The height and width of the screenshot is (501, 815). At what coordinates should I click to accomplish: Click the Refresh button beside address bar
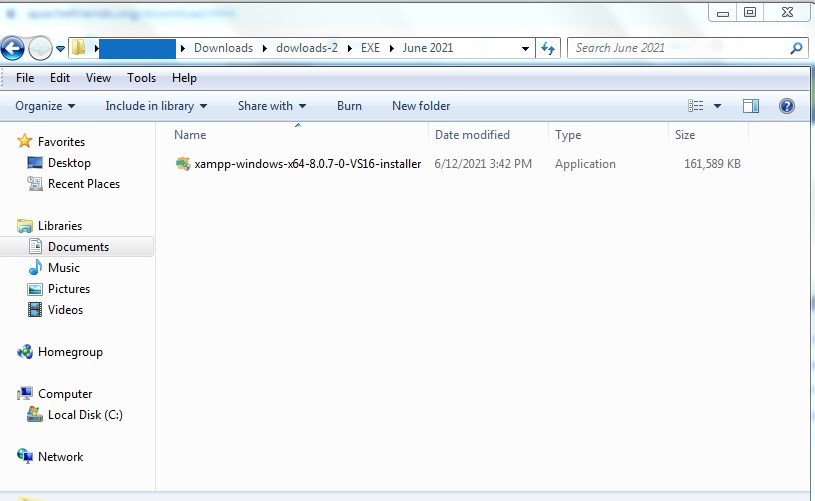tap(548, 48)
